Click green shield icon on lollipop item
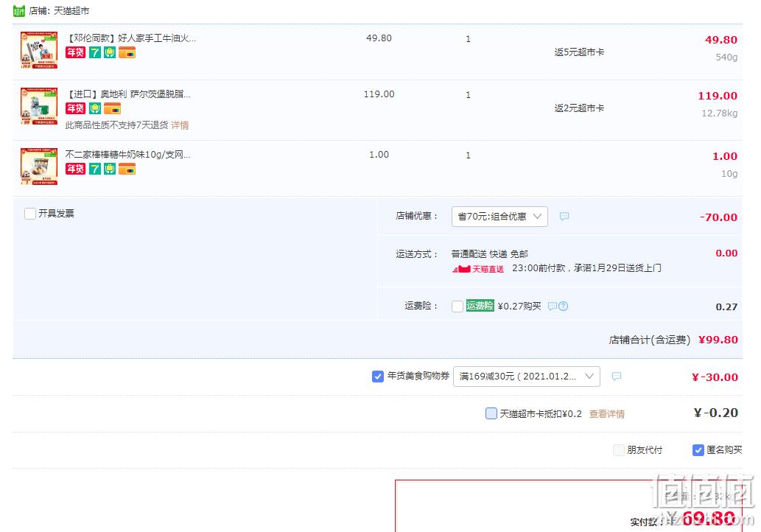 [x=110, y=169]
